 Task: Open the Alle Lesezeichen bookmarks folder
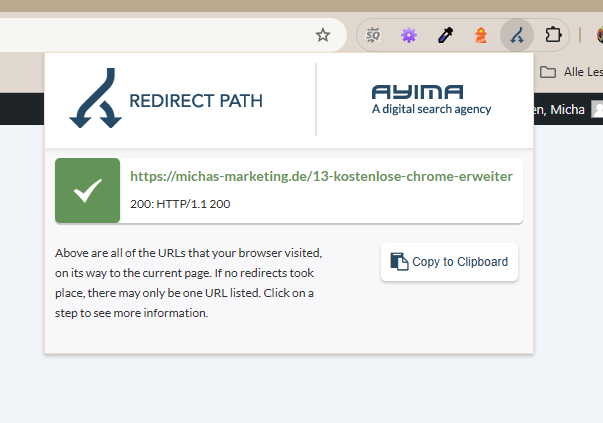pos(571,72)
